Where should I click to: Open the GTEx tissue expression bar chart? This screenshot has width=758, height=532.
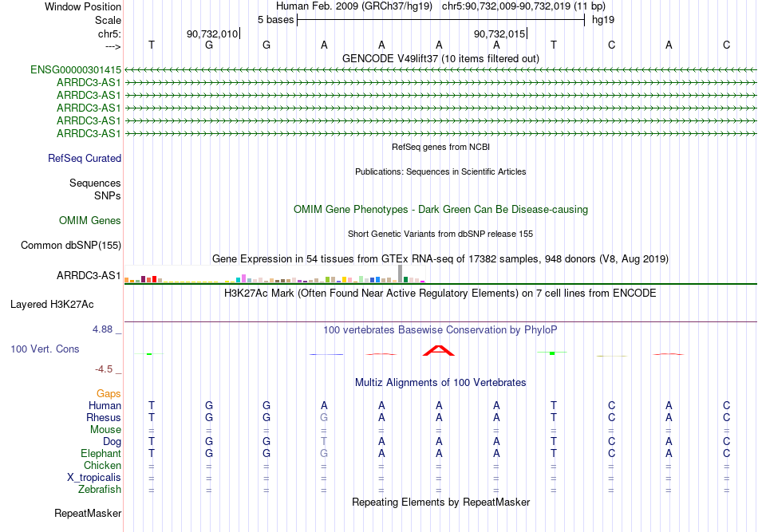pyautogui.click(x=274, y=274)
